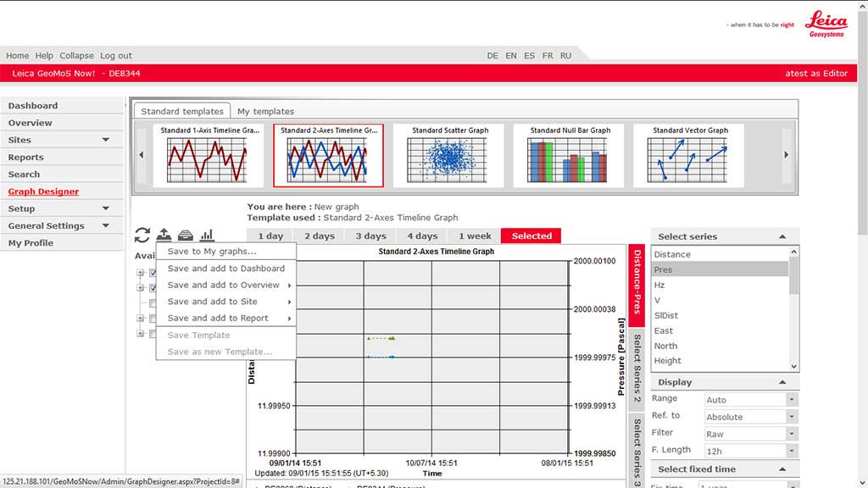The image size is (868, 488).
Task: Select the 1 day time range
Action: [x=270, y=236]
